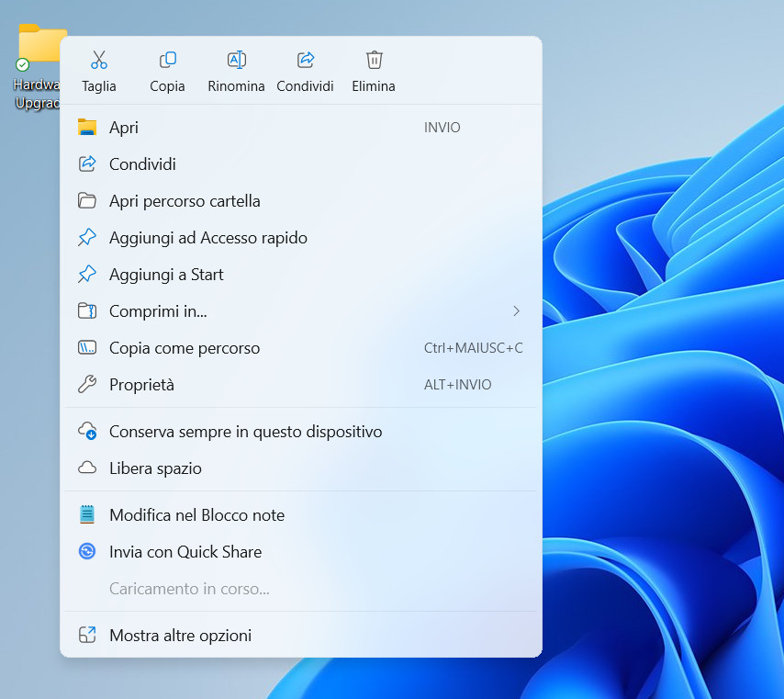This screenshot has width=784, height=699.
Task: Click the Copia icon
Action: 168,61
